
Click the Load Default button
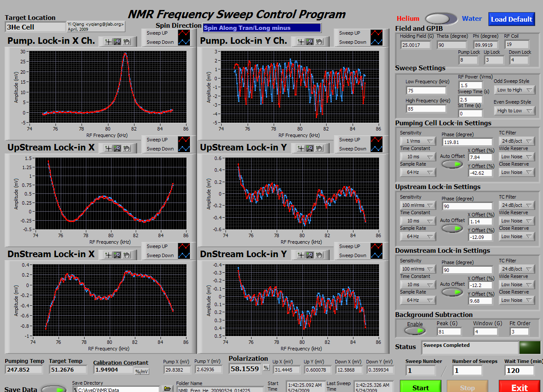pos(512,19)
